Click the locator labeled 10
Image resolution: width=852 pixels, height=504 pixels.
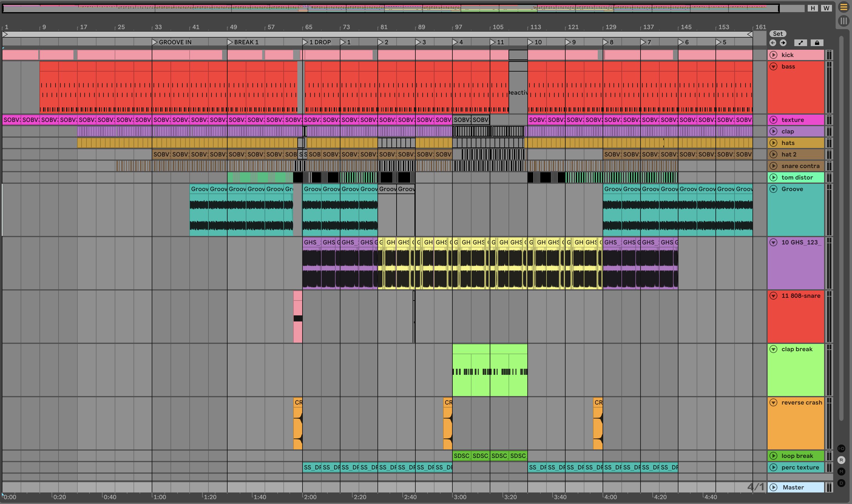[x=535, y=42]
